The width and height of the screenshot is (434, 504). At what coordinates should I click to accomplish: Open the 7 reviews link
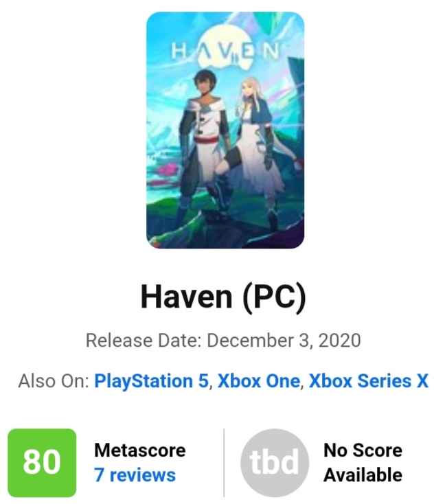click(x=135, y=474)
